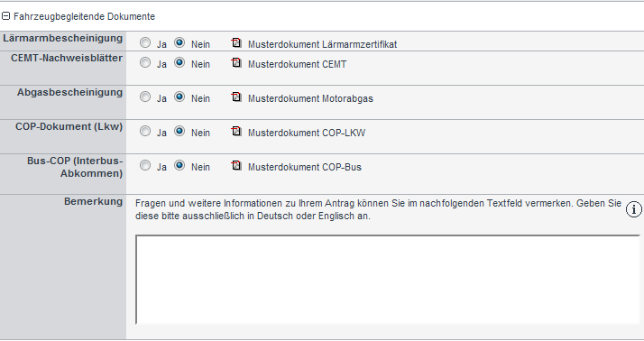Select Ja for Lärmarmbescheinigung
The image size is (644, 341).
point(145,42)
